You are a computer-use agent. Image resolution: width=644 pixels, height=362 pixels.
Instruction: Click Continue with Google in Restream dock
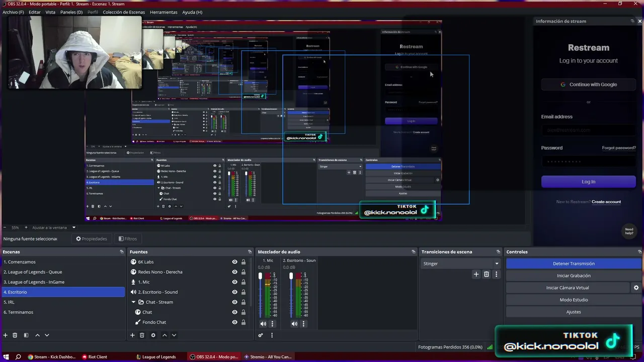(589, 84)
